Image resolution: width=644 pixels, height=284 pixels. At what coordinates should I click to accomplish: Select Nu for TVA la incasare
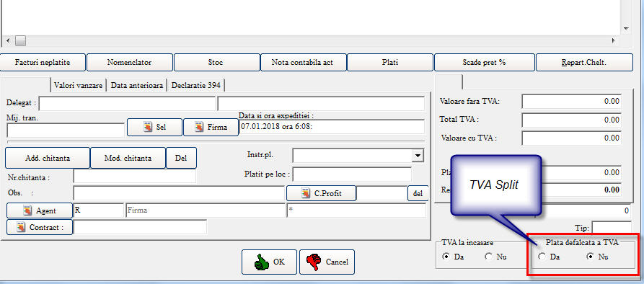click(489, 257)
